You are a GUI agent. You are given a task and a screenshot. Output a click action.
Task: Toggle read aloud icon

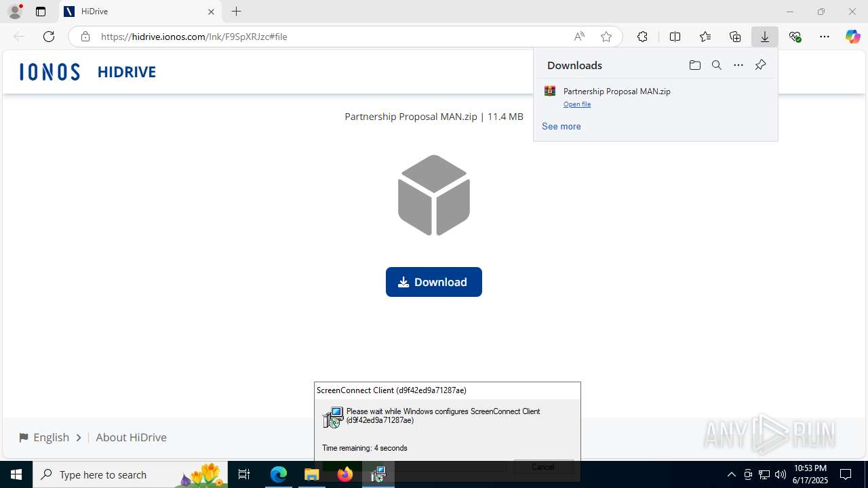(579, 37)
